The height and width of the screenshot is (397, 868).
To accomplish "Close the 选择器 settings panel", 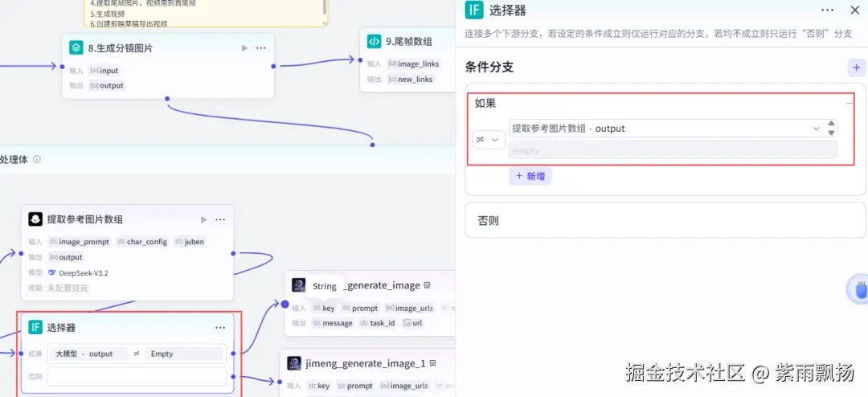I will click(854, 10).
